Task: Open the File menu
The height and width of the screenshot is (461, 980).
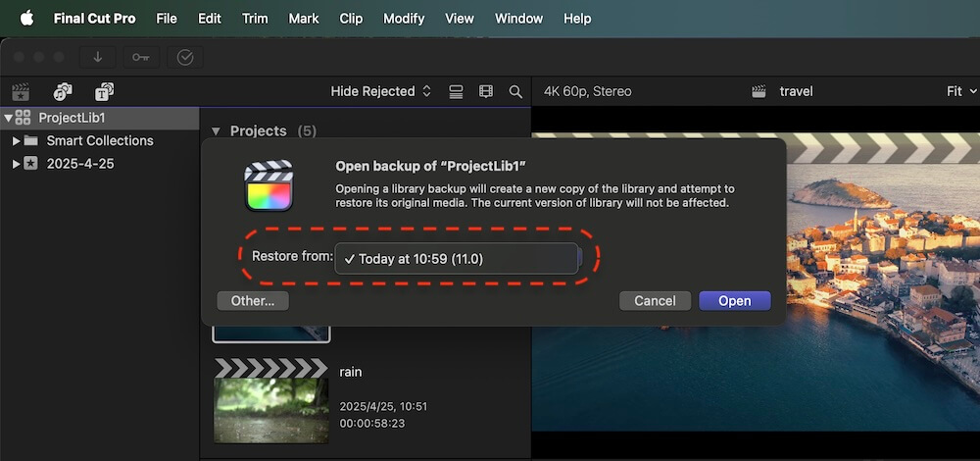Action: point(167,19)
